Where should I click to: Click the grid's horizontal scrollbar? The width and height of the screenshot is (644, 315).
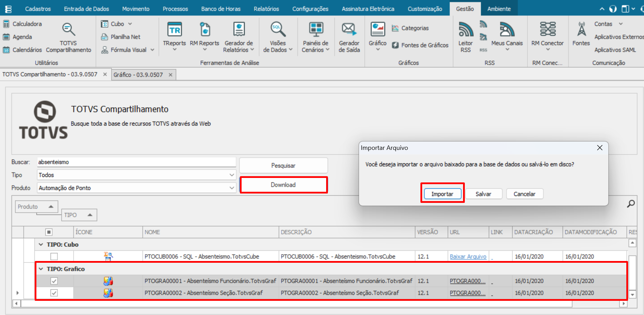click(x=296, y=304)
